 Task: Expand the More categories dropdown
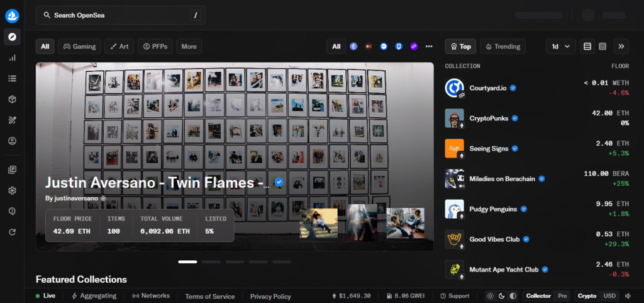[189, 47]
